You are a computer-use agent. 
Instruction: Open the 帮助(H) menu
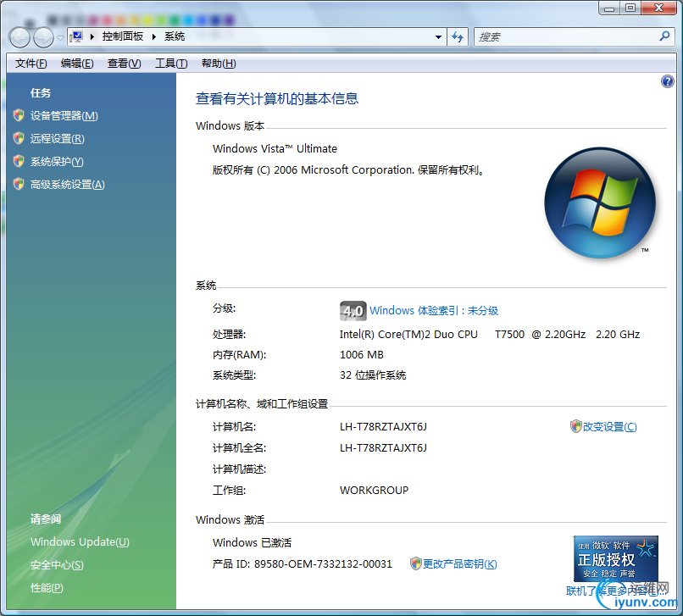point(219,64)
